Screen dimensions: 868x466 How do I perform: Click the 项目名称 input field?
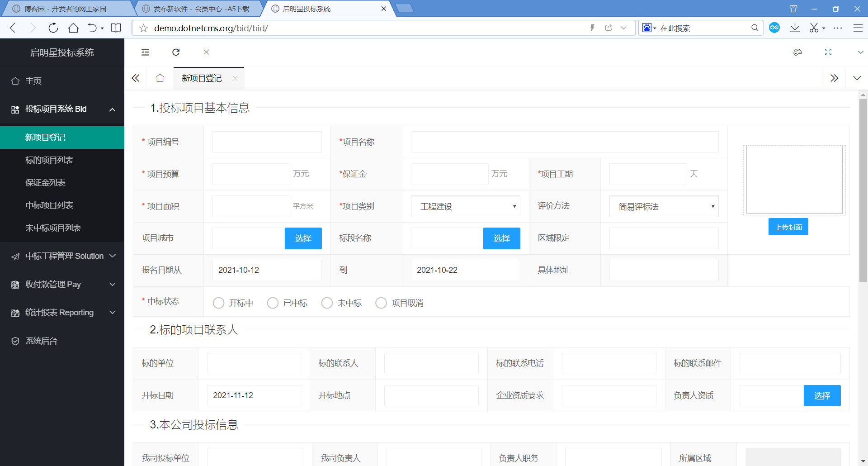pyautogui.click(x=564, y=142)
